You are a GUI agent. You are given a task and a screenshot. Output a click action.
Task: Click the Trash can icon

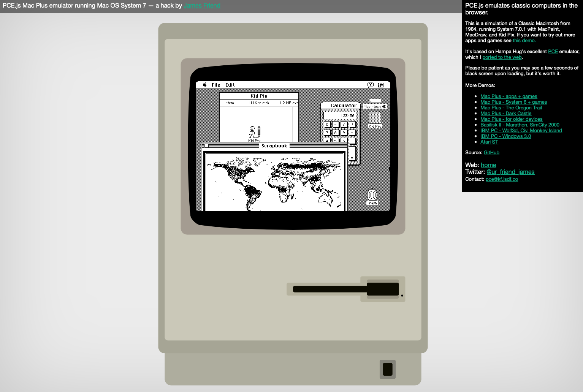click(372, 195)
